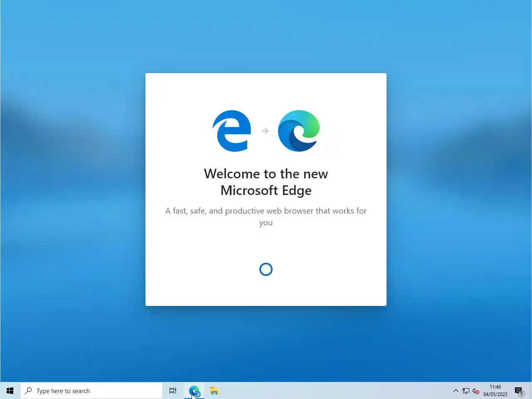Show hidden system tray icons
The image size is (532, 399).
click(x=456, y=391)
